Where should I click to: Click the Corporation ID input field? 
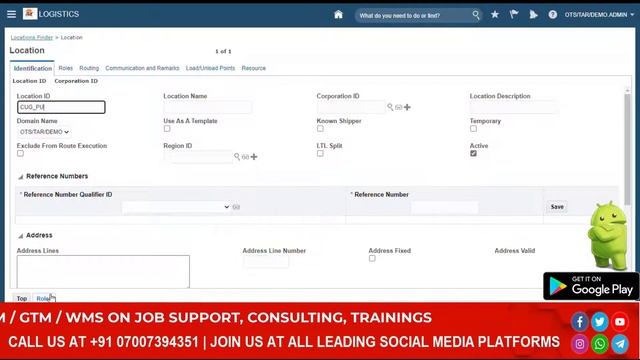pos(351,107)
